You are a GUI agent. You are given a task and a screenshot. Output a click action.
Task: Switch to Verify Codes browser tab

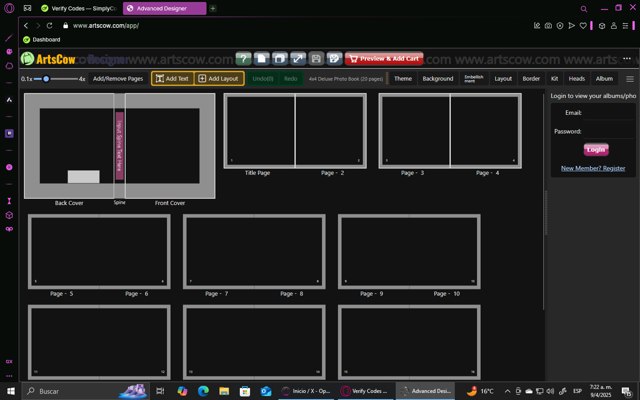pos(78,8)
